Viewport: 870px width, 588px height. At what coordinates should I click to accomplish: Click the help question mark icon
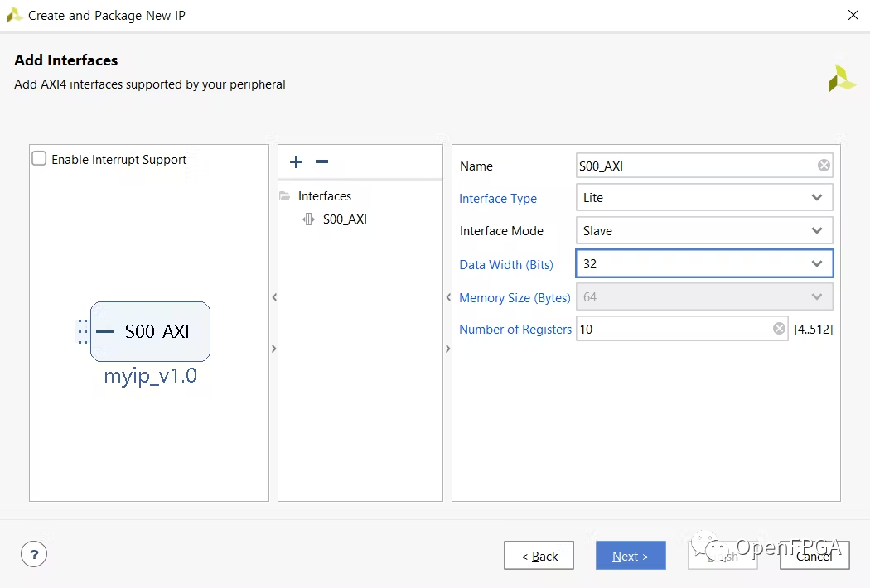click(x=34, y=555)
